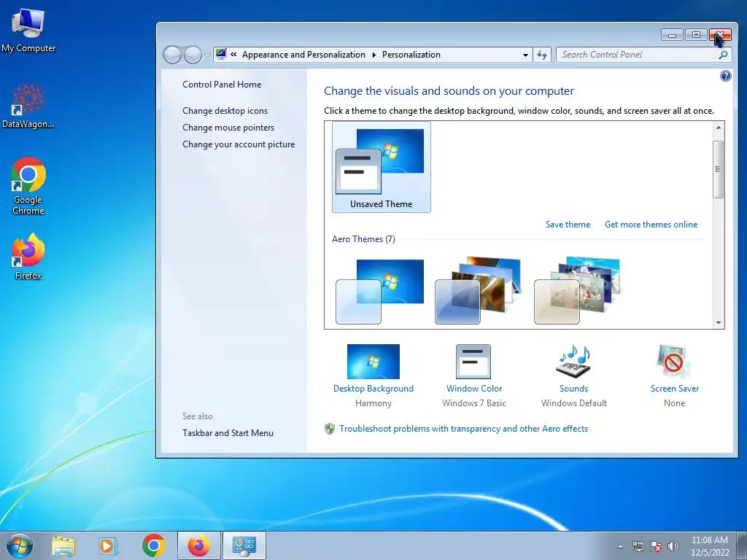The width and height of the screenshot is (747, 560).
Task: Show hidden tray icons arrow
Action: 620,546
